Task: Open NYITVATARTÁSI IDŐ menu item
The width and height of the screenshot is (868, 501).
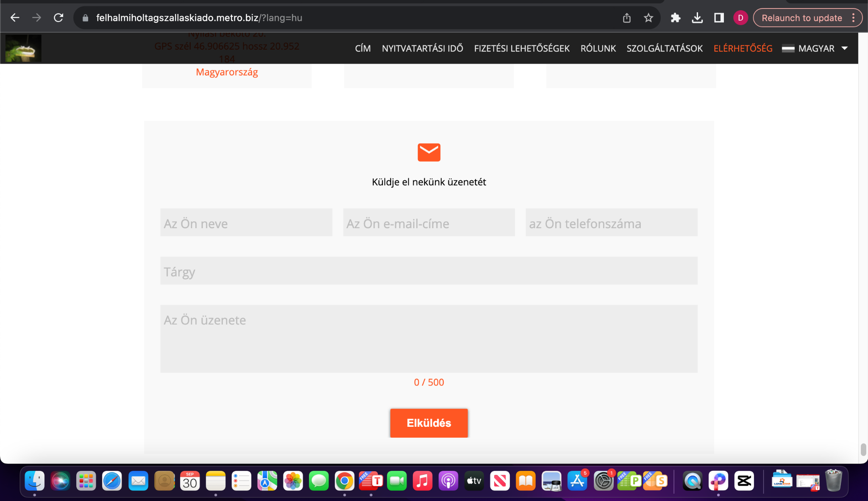Action: point(422,48)
